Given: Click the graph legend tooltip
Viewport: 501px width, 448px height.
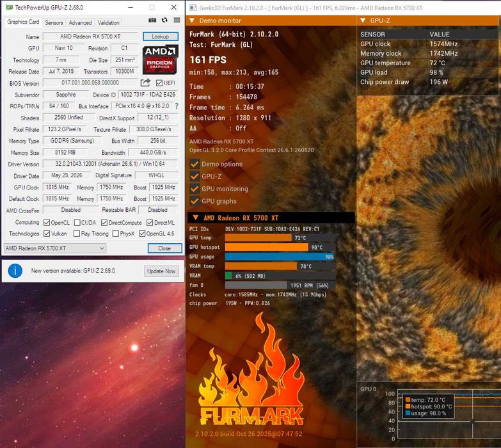Looking at the screenshot, I should 428,406.
